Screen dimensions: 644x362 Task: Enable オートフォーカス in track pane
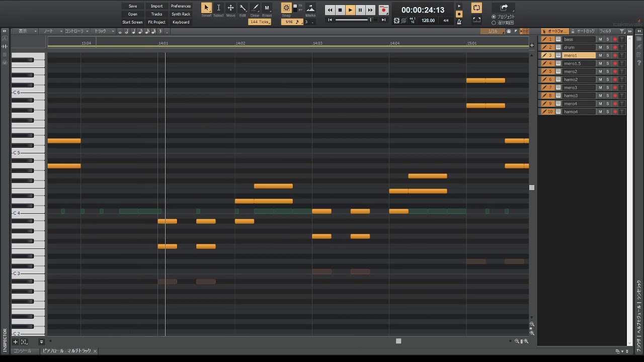[554, 31]
